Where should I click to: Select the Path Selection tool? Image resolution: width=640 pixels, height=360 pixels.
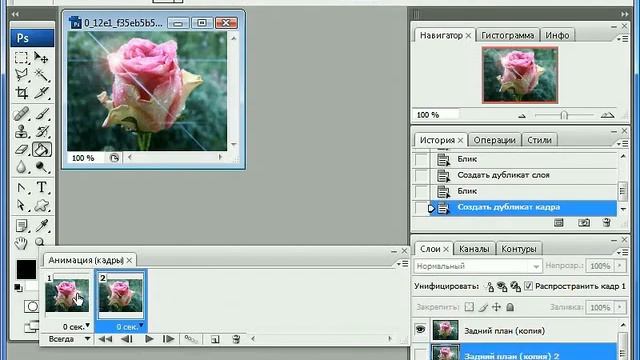21,205
